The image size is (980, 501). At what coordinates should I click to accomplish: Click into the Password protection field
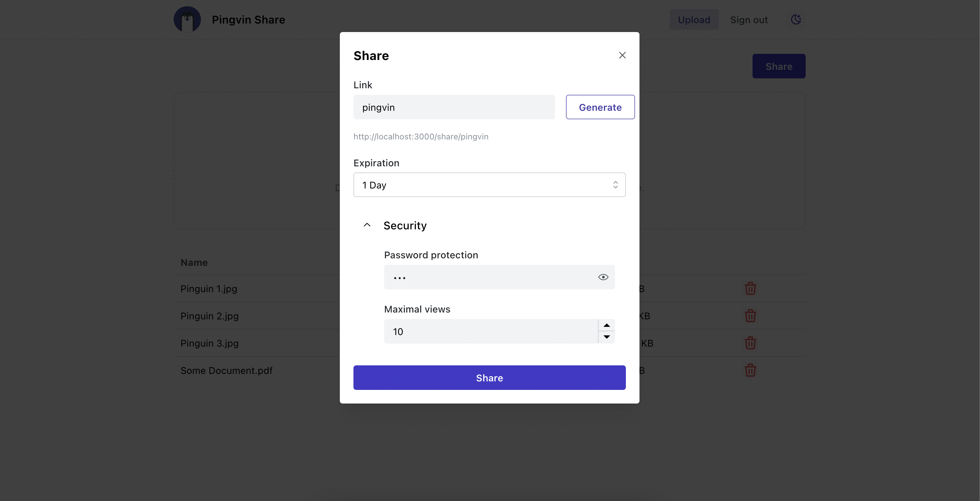[x=489, y=277]
